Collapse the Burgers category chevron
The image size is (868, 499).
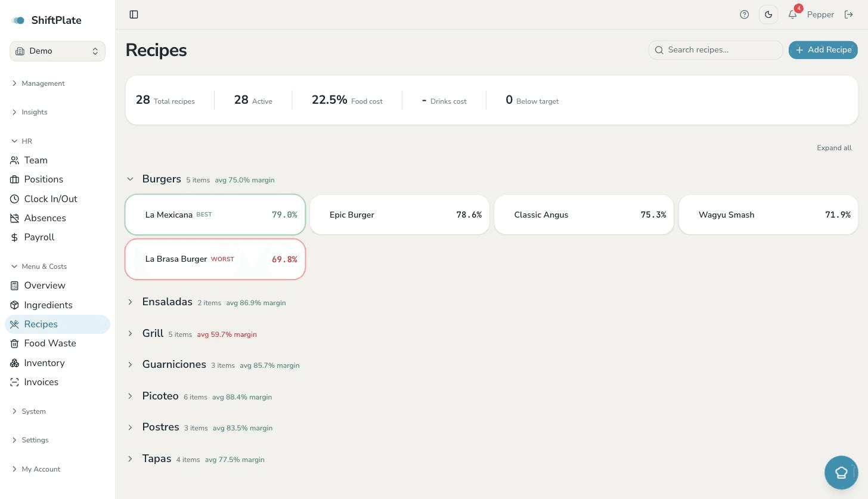coord(130,179)
